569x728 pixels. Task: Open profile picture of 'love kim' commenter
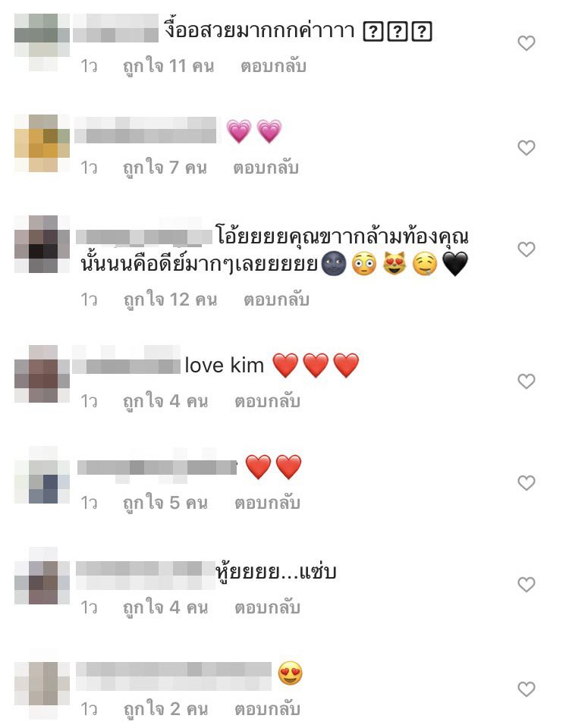(42, 374)
